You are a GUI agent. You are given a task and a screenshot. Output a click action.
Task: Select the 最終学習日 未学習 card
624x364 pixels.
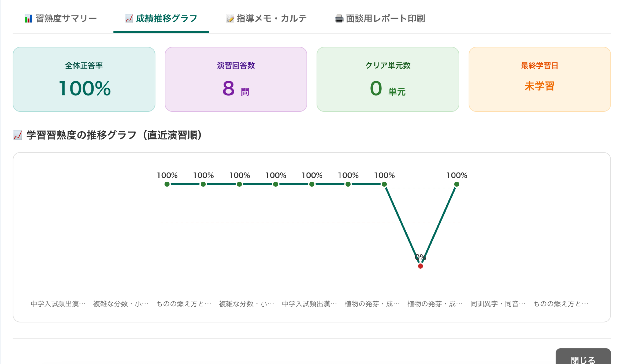(x=540, y=79)
